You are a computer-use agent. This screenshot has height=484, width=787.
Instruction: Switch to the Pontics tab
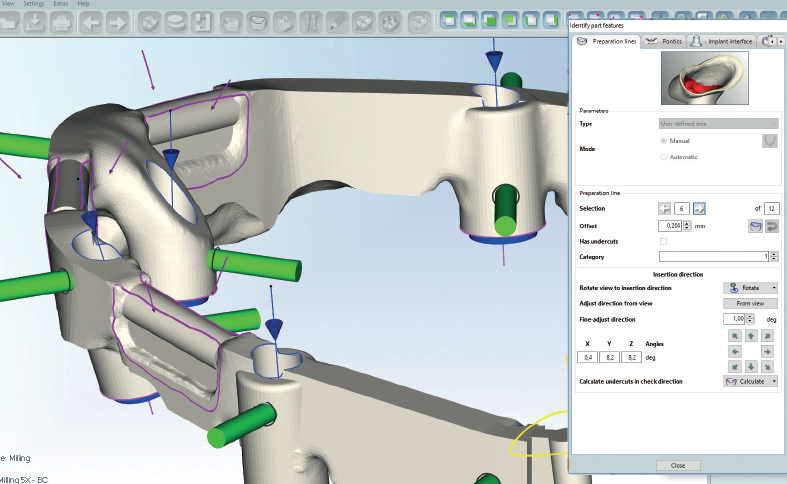pyautogui.click(x=662, y=41)
